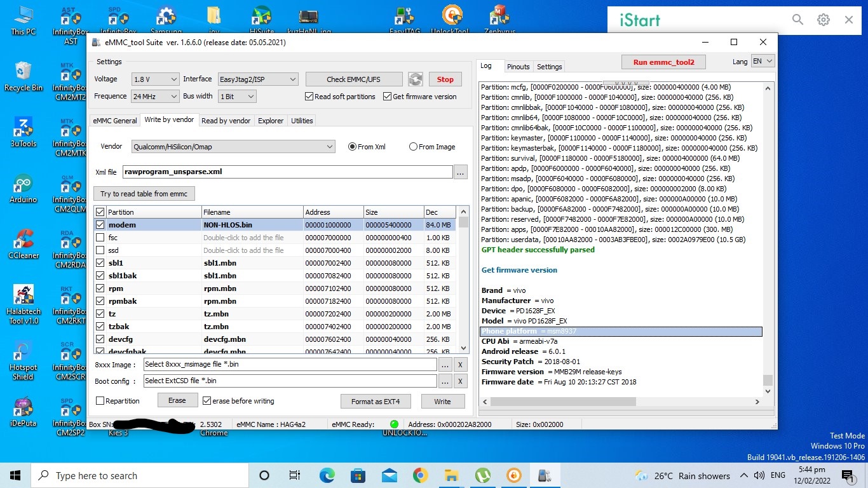This screenshot has width=868, height=488.
Task: Open Settings tab next to Pinouts
Action: click(x=549, y=67)
